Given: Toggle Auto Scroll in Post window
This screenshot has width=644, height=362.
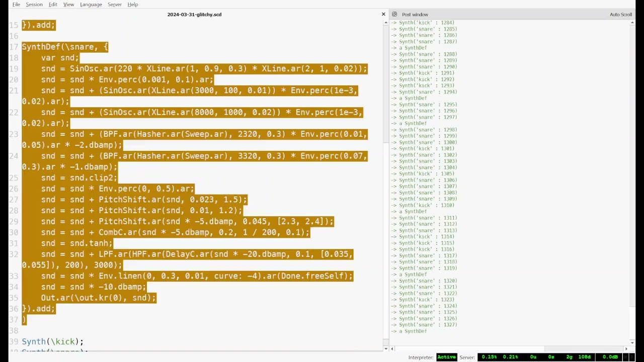Looking at the screenshot, I should click(621, 15).
